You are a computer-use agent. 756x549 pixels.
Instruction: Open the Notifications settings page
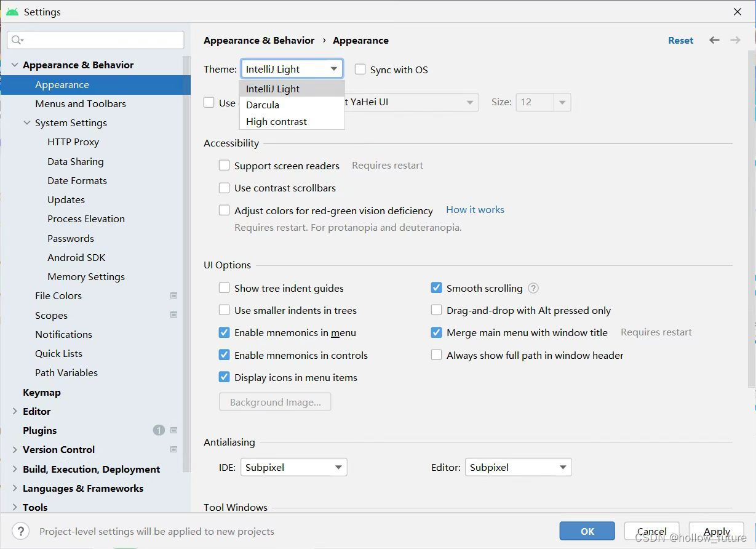tap(63, 334)
